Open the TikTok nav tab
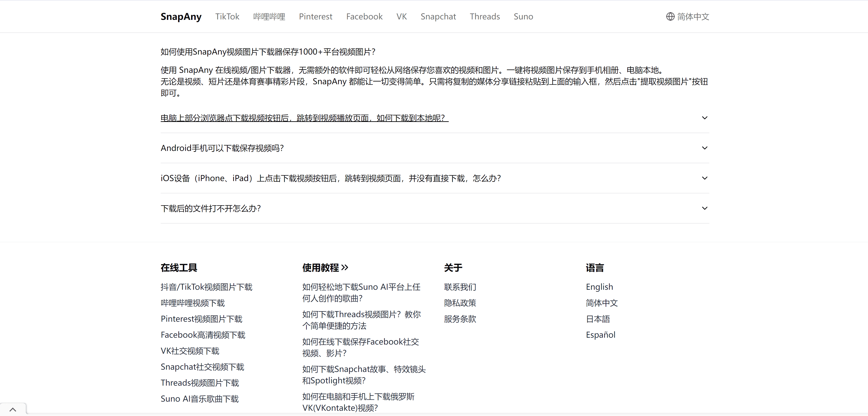868x416 pixels. tap(227, 16)
